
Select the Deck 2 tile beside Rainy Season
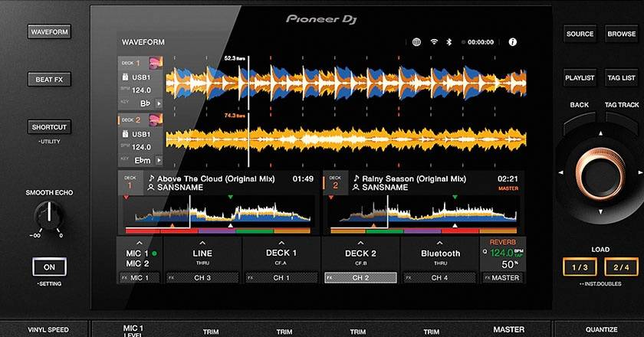335,183
